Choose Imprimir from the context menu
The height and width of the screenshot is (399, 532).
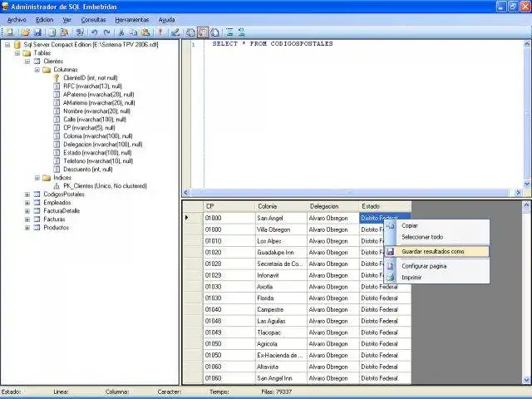tap(436, 278)
